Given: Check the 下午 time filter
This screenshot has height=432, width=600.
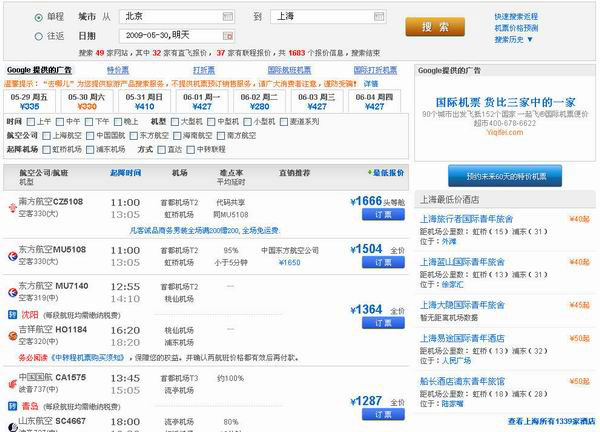Looking at the screenshot, I should tap(89, 122).
